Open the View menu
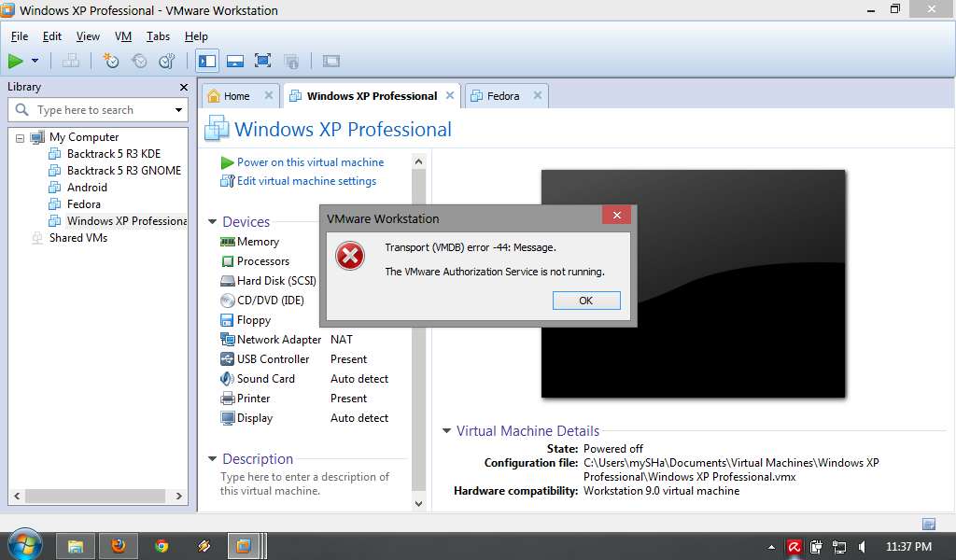Screen dimensions: 956x560 (88, 36)
